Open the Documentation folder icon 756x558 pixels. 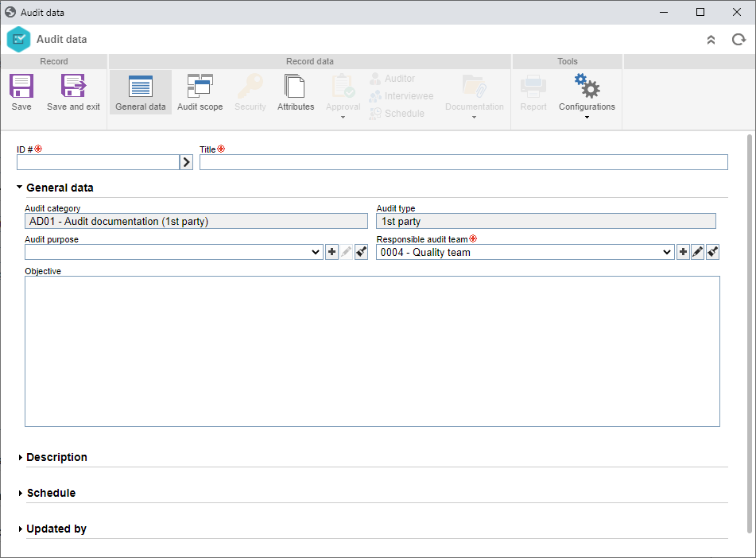[x=475, y=86]
